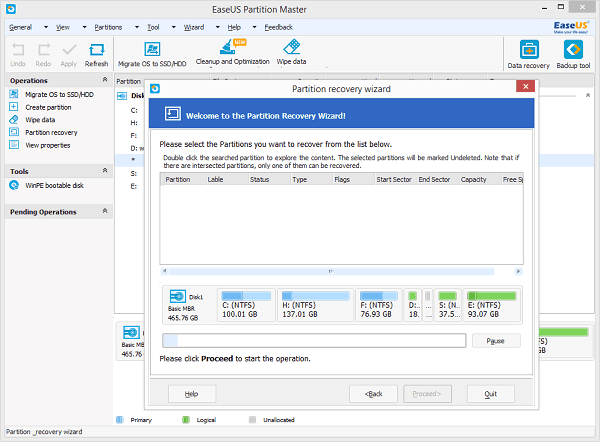Click the Proceed button

(x=427, y=394)
